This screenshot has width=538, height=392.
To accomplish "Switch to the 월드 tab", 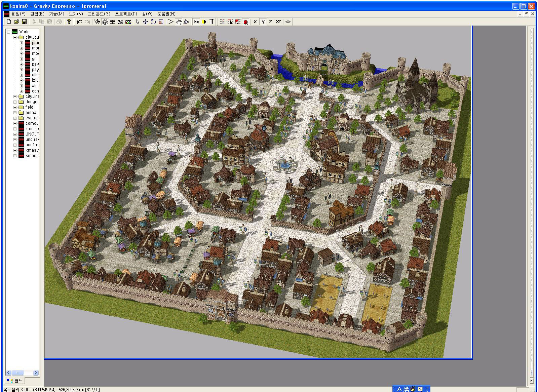I will coord(15,381).
